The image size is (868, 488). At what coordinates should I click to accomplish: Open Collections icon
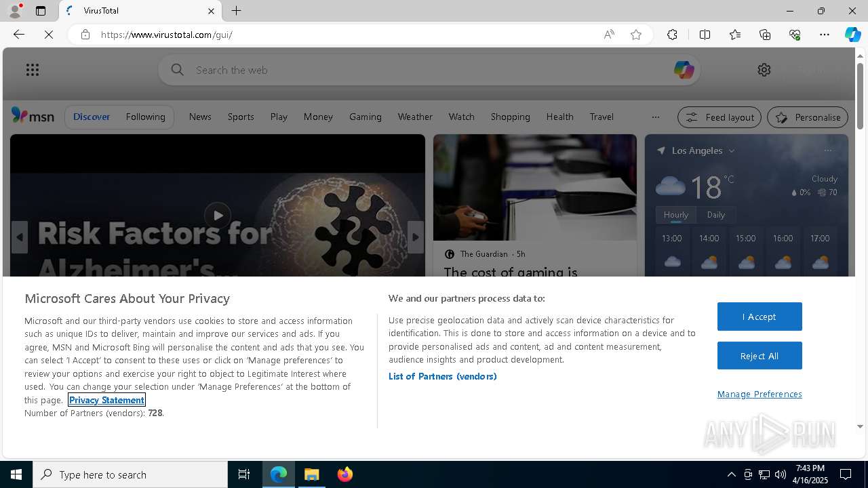coord(765,35)
